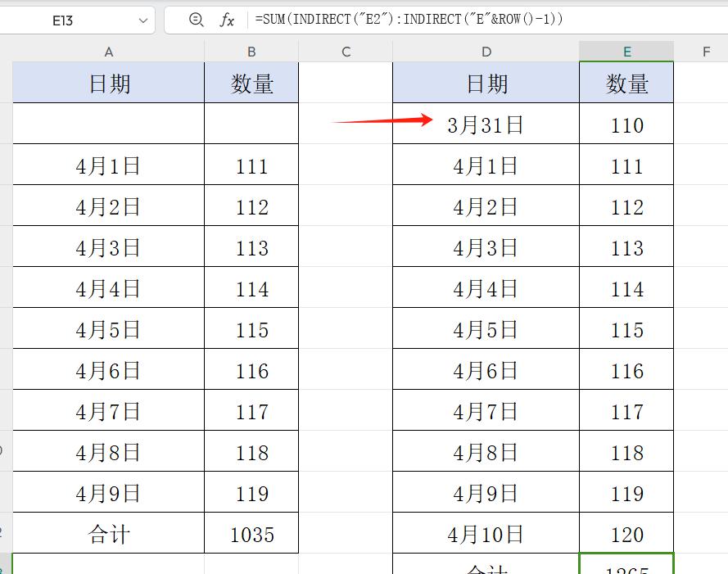Image resolution: width=728 pixels, height=574 pixels.
Task: Click the formula bar SUM INDIRECT formula
Action: click(409, 19)
